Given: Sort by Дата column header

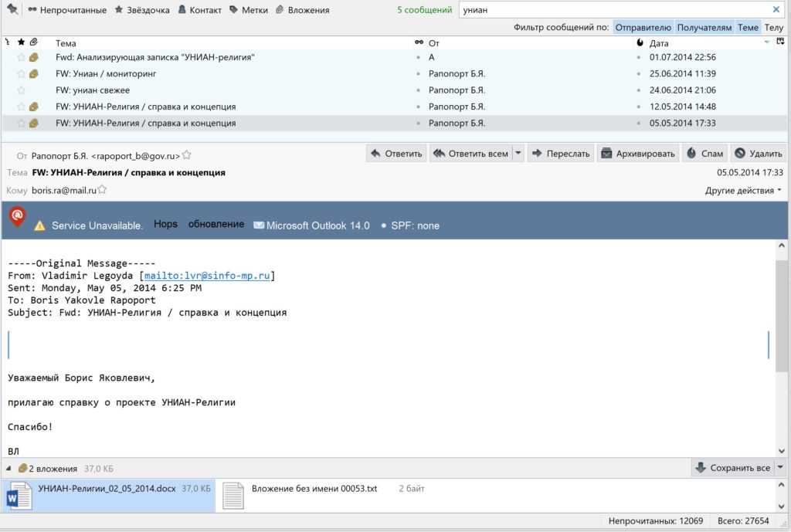Looking at the screenshot, I should [658, 43].
